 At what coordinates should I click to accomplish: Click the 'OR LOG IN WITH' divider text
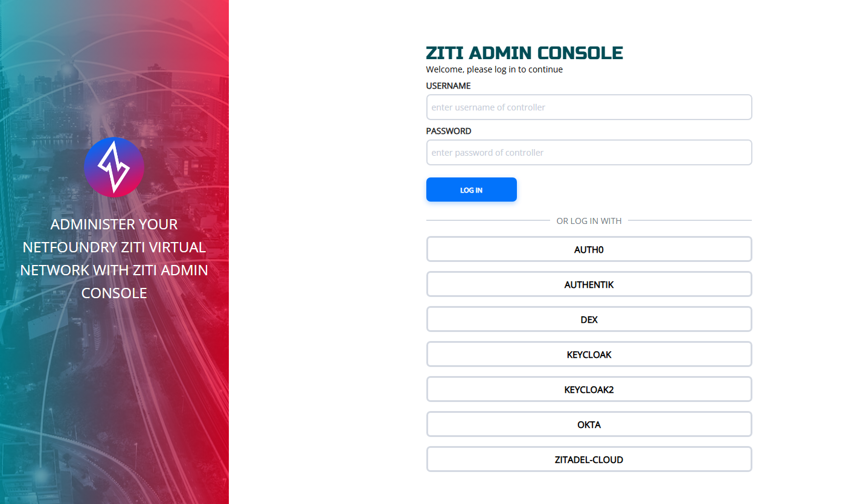click(589, 221)
